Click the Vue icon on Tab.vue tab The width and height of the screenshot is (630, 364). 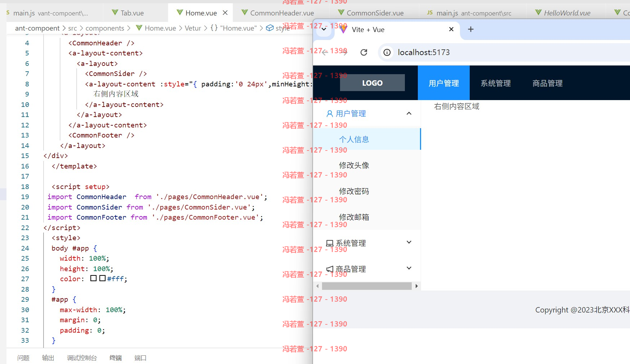pos(115,13)
